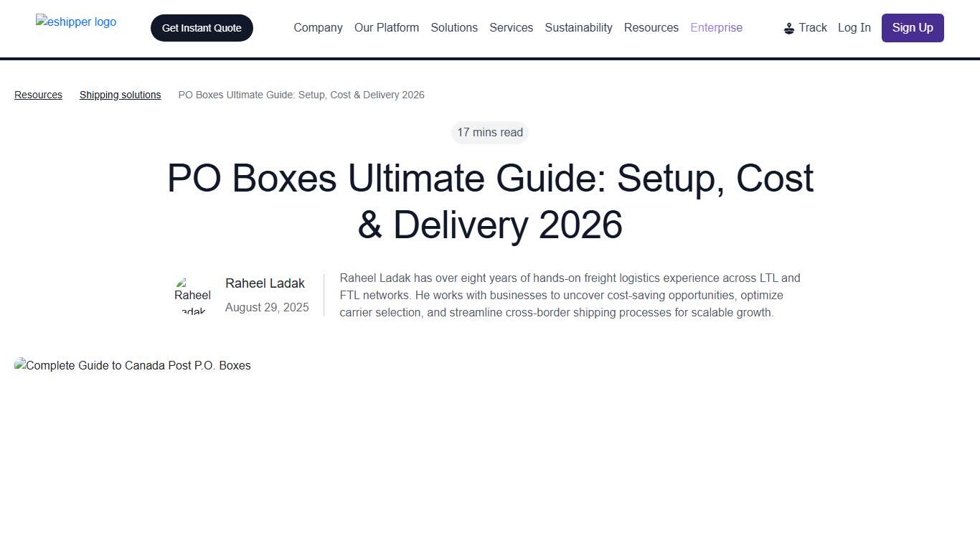Screen dimensions: 980x551
Task: Expand the Solutions dropdown
Action: 454,27
